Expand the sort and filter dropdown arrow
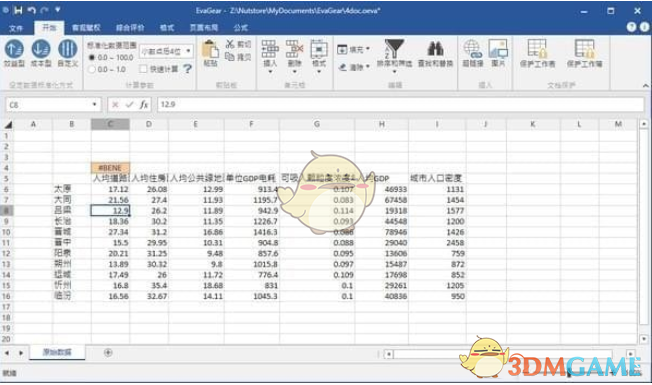Screen dimensions: 652x385 point(394,72)
